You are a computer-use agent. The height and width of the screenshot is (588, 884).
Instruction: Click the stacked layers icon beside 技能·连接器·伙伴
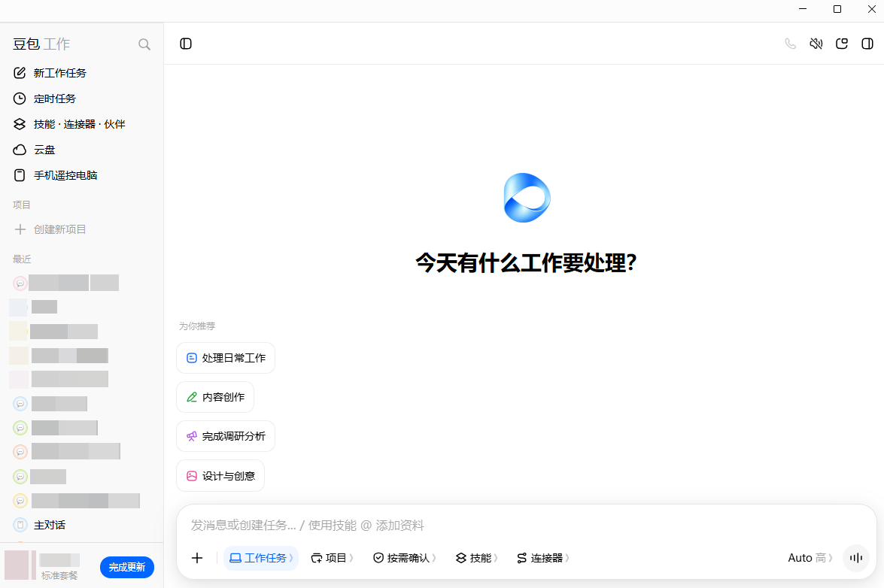pos(20,124)
